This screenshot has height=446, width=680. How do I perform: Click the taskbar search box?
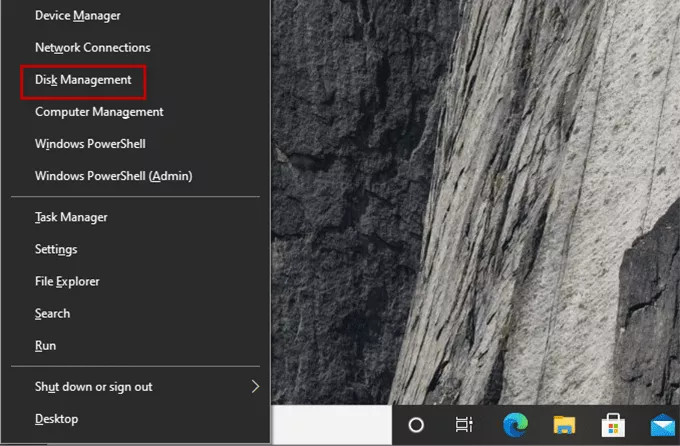332,424
